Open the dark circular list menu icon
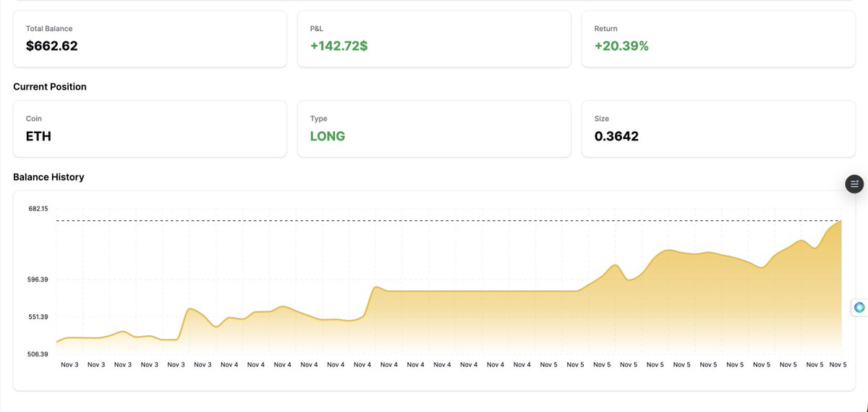The height and width of the screenshot is (412, 868). 855,184
